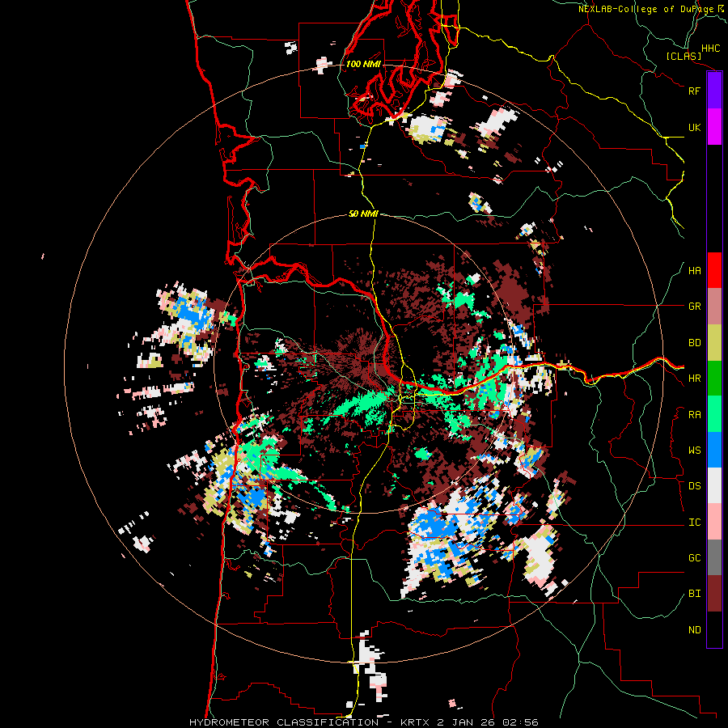This screenshot has width=728, height=728.
Task: Click the HA red legend swatch
Action: 714,270
